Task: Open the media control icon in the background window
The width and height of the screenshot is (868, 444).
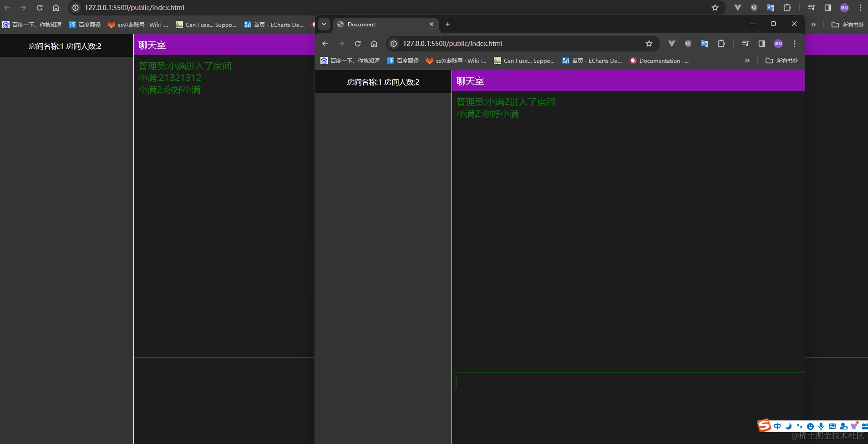Action: [x=812, y=8]
